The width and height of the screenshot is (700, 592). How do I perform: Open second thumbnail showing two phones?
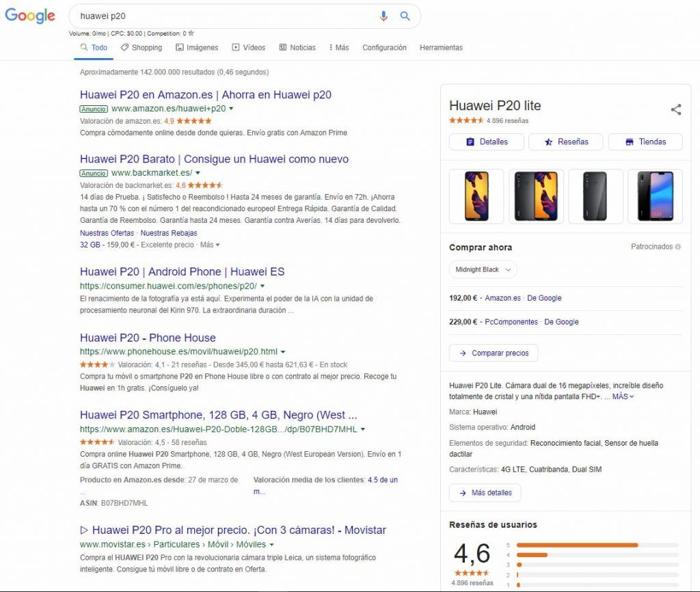coord(536,196)
